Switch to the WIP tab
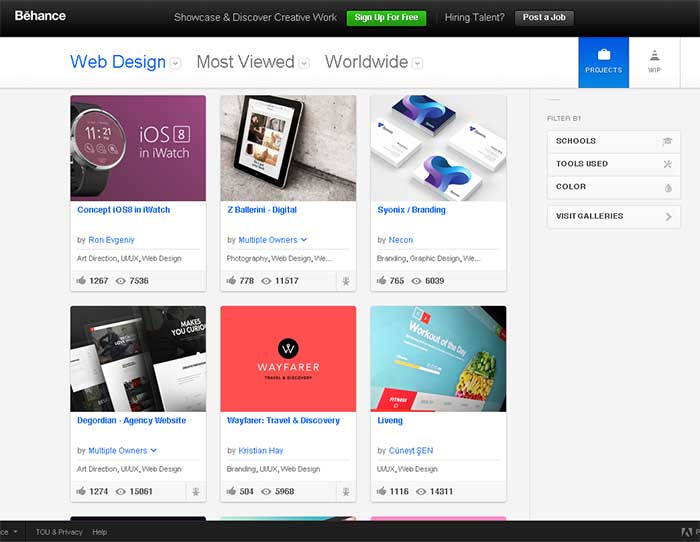Screen dimensions: 700x542 654,63
